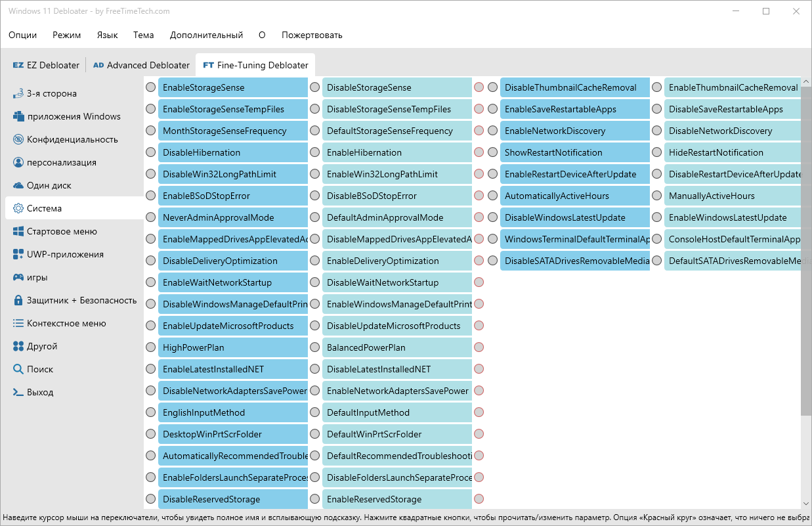Select the EnableNetworkDiscovery radio button
This screenshot has height=526, width=812.
click(492, 131)
